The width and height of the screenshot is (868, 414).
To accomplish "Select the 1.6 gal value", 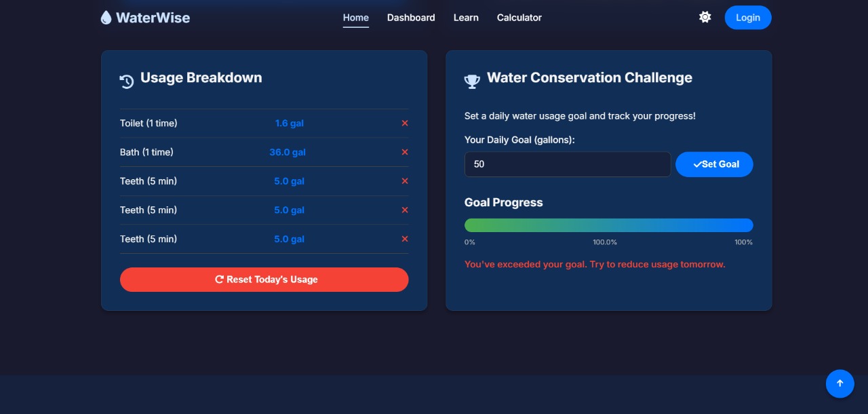I will [290, 124].
